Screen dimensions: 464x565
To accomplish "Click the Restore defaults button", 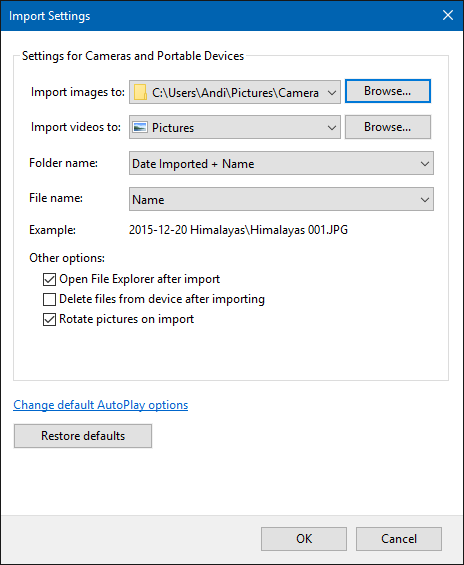I will [x=83, y=436].
